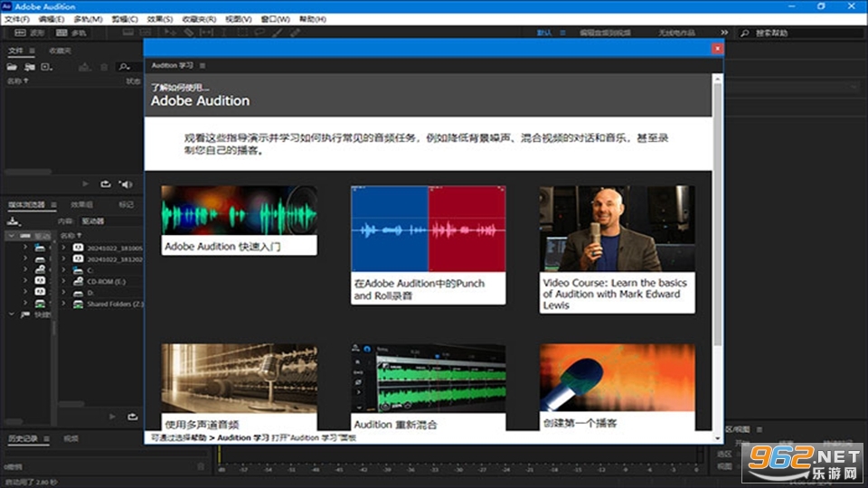Select the Marquee Selection tool
868x488 pixels.
(242, 33)
